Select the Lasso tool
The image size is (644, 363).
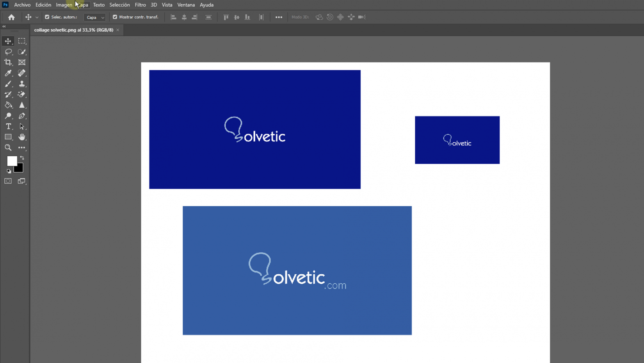8,52
